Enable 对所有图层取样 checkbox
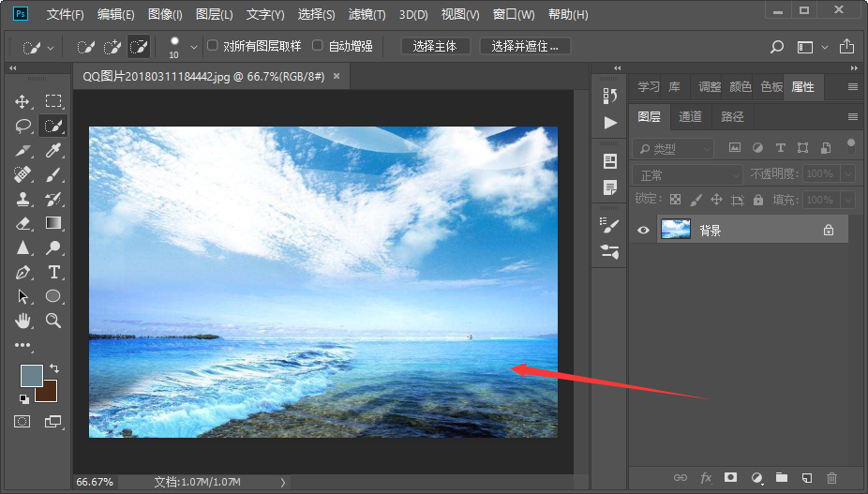The image size is (868, 494). pos(213,45)
